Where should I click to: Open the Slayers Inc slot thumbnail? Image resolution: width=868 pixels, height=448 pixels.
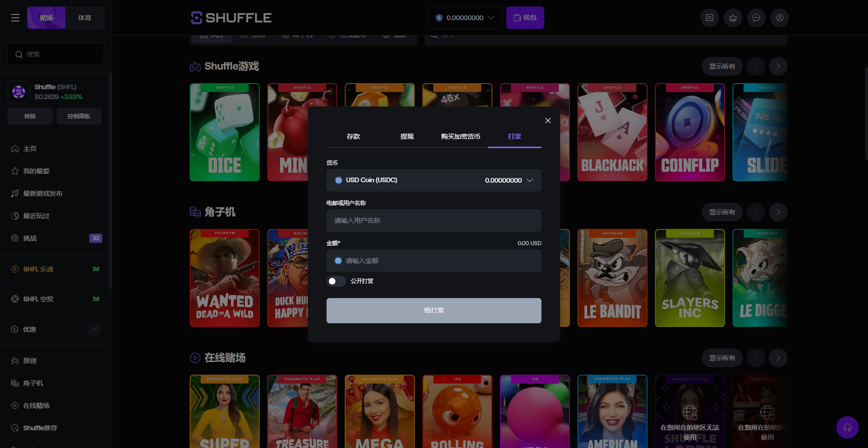(690, 278)
